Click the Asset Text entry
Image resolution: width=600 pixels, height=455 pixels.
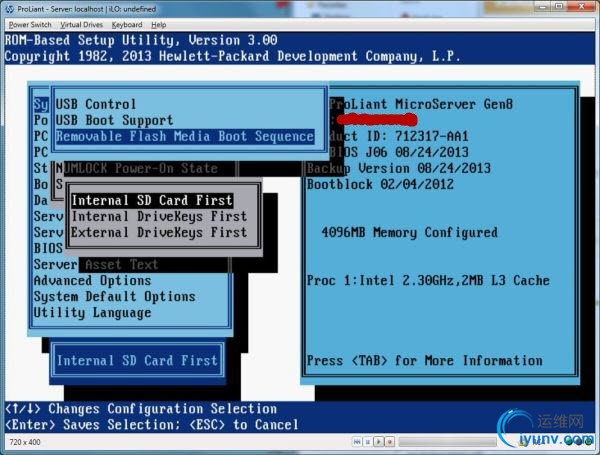(x=122, y=264)
